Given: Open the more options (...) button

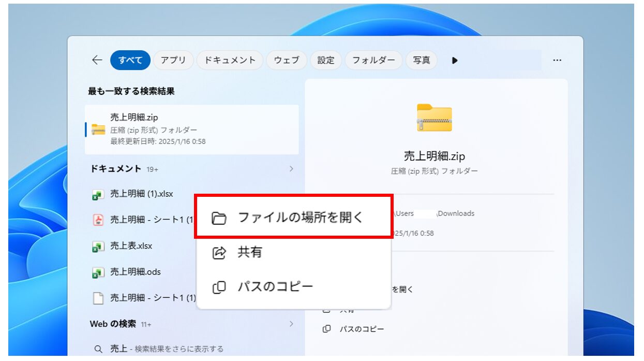Looking at the screenshot, I should tap(557, 60).
